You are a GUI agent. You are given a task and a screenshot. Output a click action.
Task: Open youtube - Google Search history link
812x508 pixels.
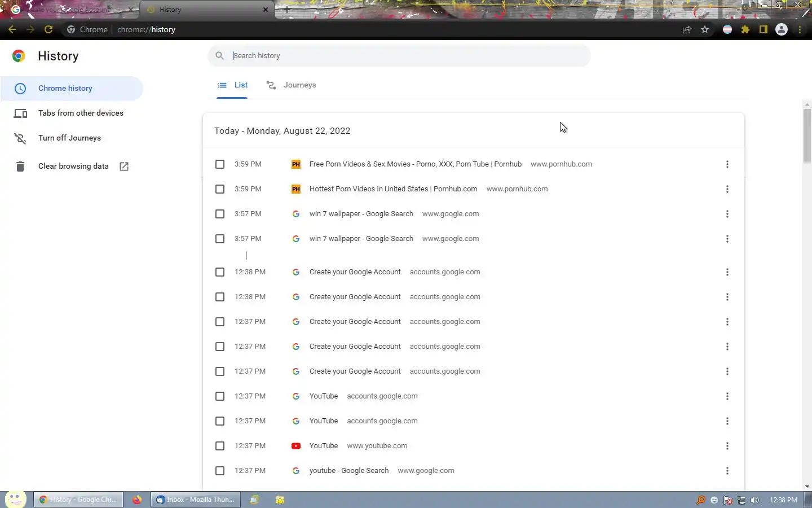(x=349, y=471)
